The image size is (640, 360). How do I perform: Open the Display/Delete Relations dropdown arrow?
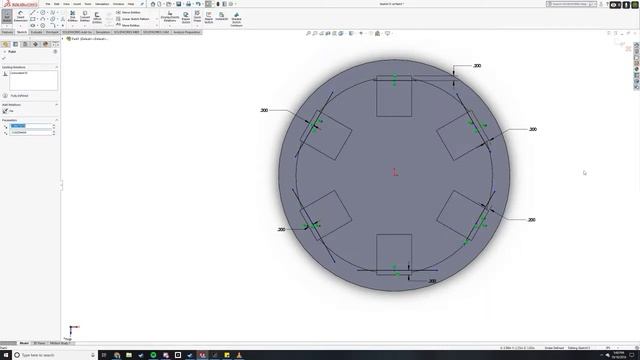170,25
